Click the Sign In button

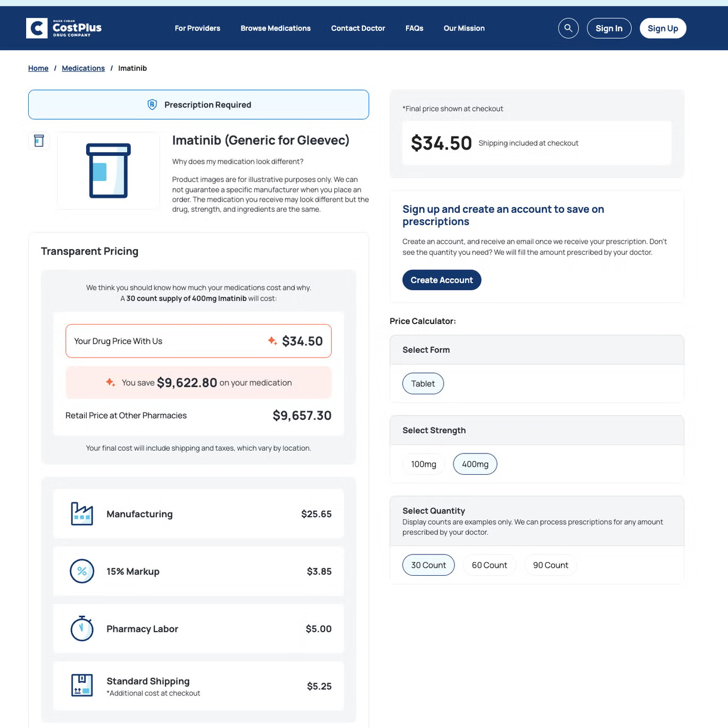click(x=609, y=28)
